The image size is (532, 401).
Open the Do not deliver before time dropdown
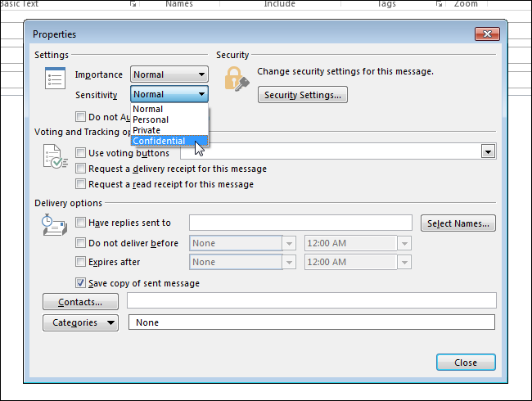tap(404, 243)
